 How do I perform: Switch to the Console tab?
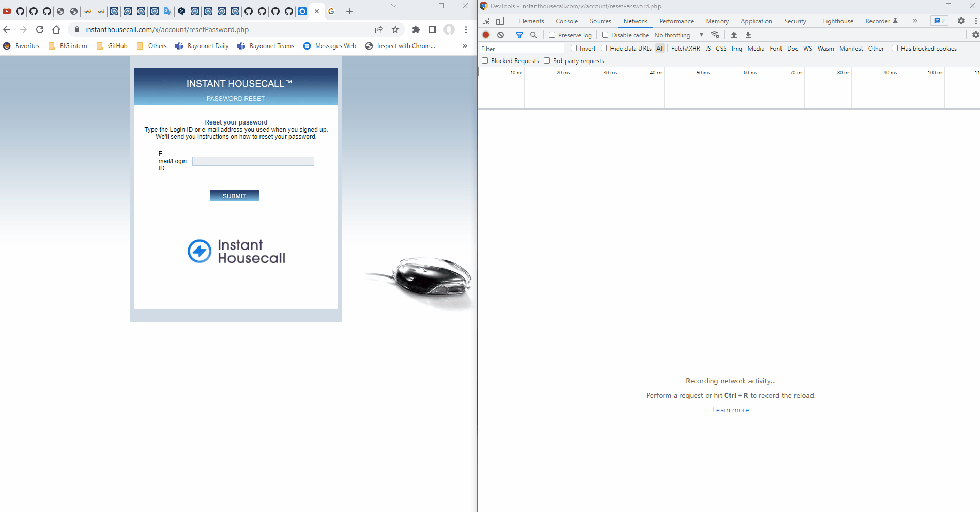click(566, 21)
